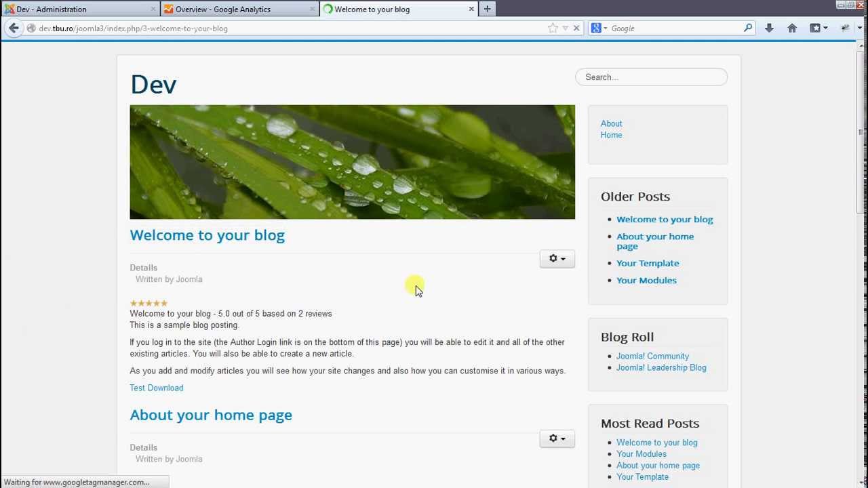Image resolution: width=868 pixels, height=488 pixels.
Task: Open Your Modules in Most Read Posts
Action: point(642,454)
